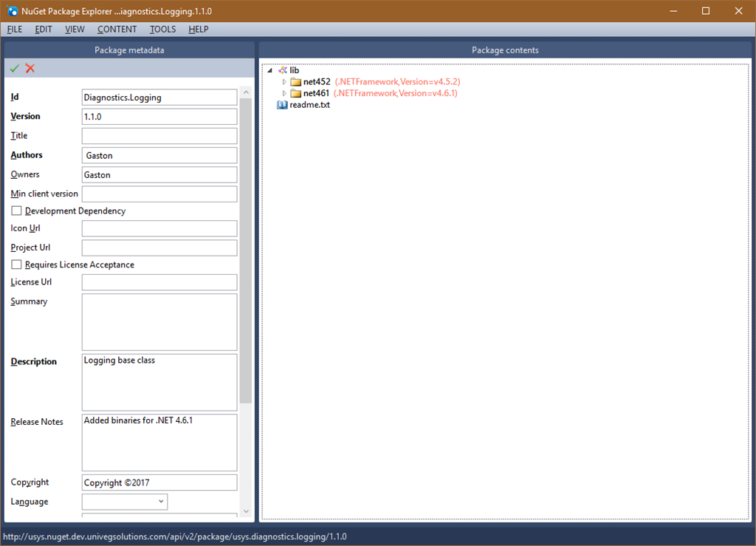Enable Development Dependency checkbox
Image resolution: width=756 pixels, height=546 pixels.
coord(16,211)
